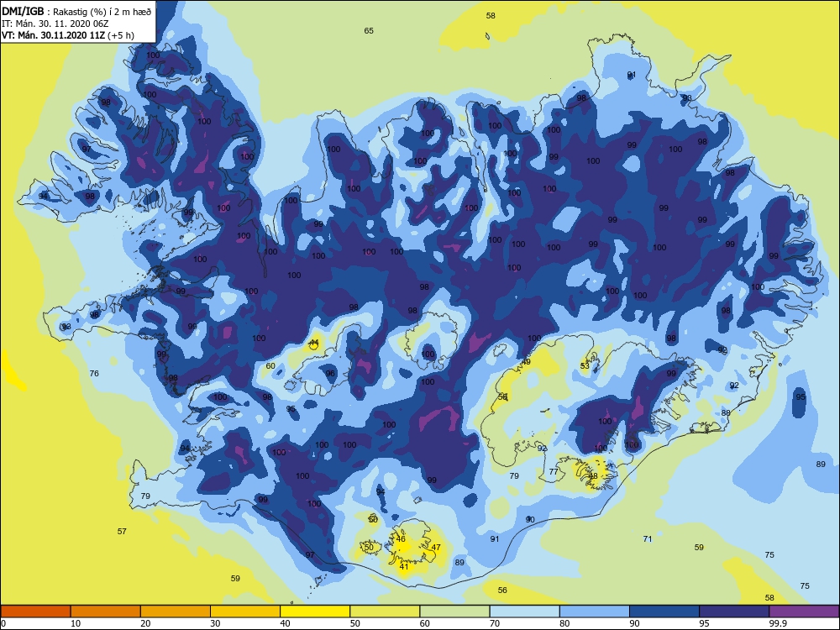Click the humidity value '57' on the map

(122, 532)
